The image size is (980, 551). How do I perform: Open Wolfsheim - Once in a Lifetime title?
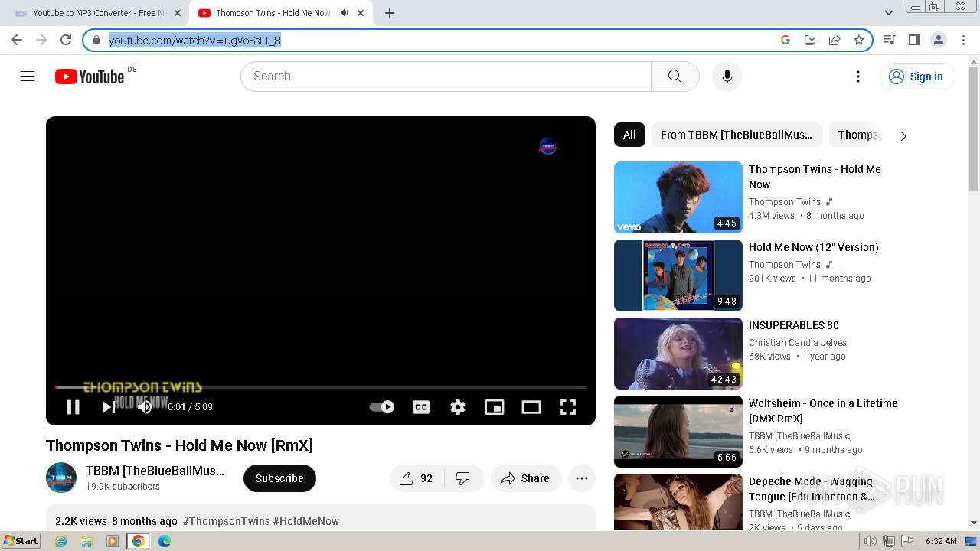[x=823, y=411]
